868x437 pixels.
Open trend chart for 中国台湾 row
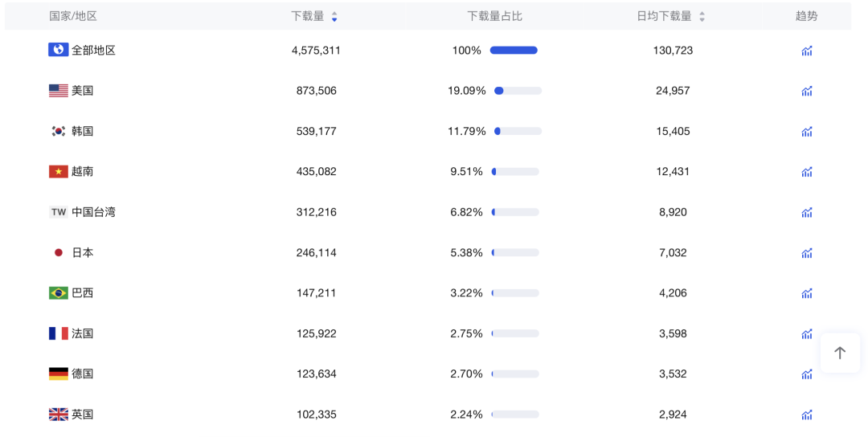806,213
